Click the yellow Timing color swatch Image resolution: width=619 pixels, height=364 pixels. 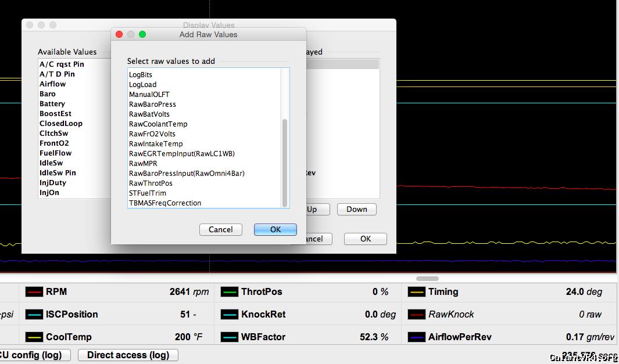tap(417, 292)
